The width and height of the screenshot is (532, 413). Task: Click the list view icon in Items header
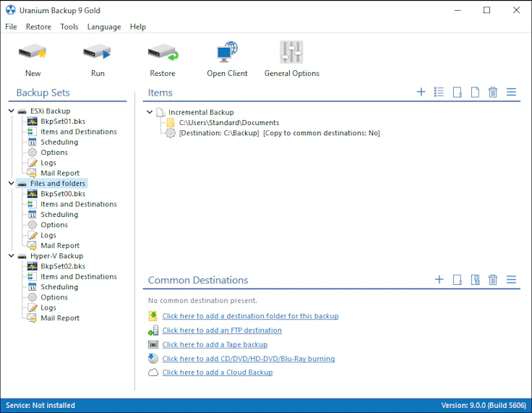(x=439, y=92)
